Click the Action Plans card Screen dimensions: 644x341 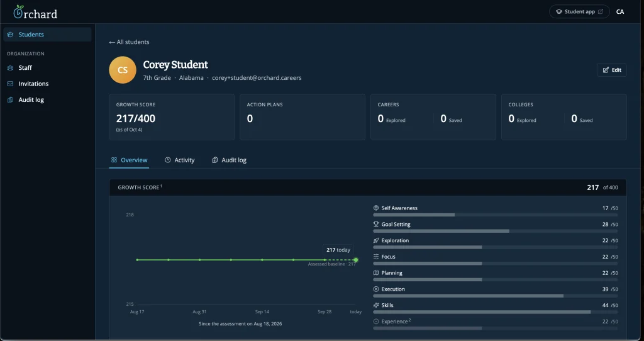[x=303, y=117]
